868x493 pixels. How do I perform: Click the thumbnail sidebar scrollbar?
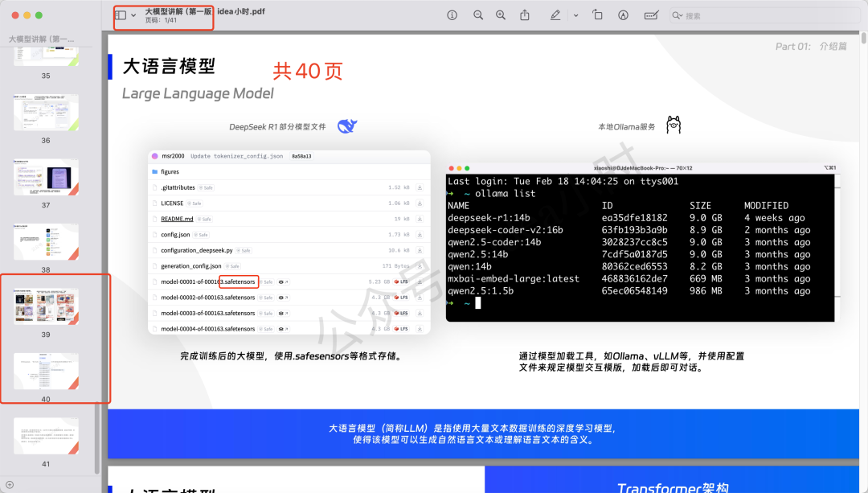tap(97, 438)
